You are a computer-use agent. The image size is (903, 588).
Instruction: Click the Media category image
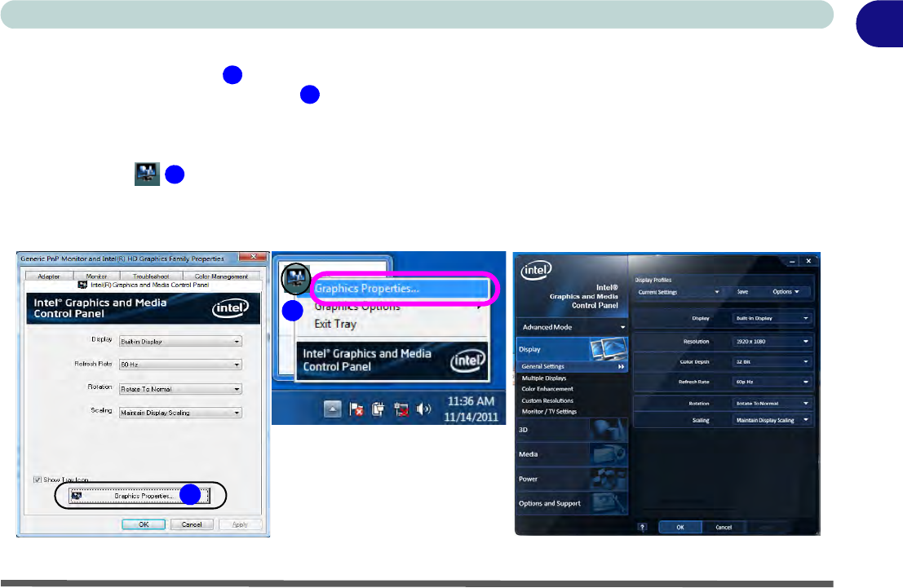click(609, 454)
